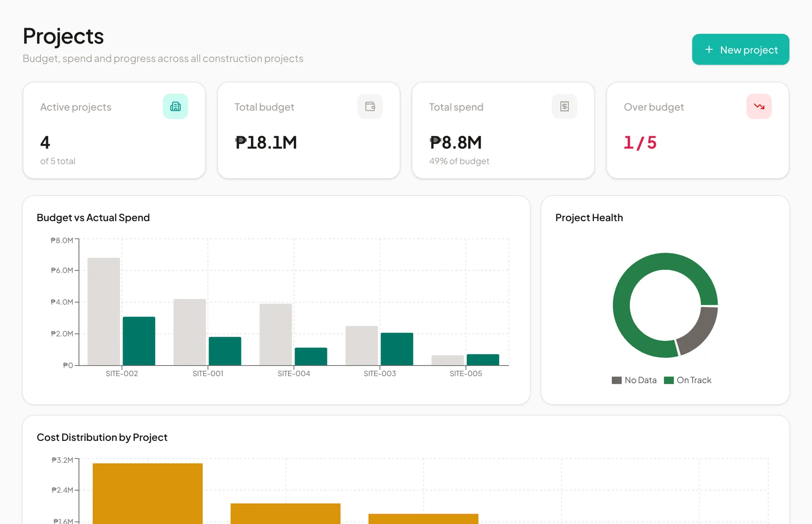Click the SITE-004 axis label
This screenshot has width=812, height=524.
[x=294, y=374]
